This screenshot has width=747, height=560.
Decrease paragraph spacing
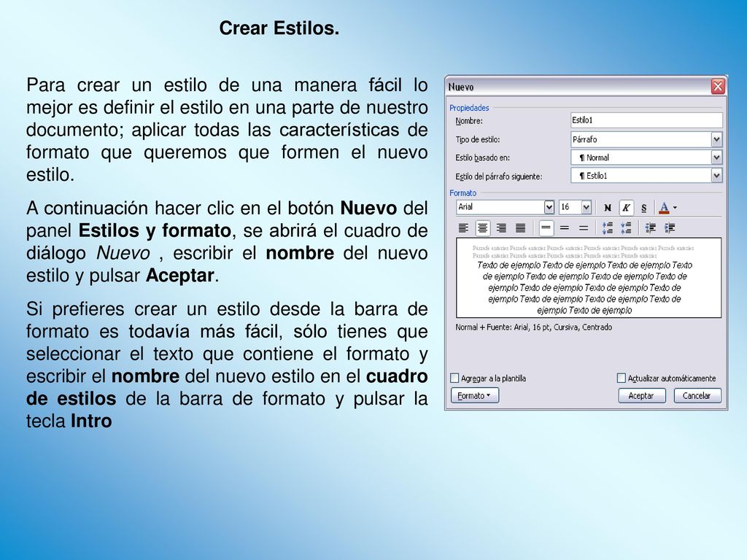tap(626, 228)
